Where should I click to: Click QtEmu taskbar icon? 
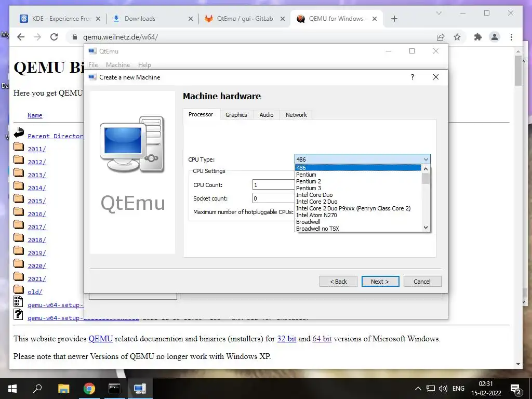click(x=140, y=389)
